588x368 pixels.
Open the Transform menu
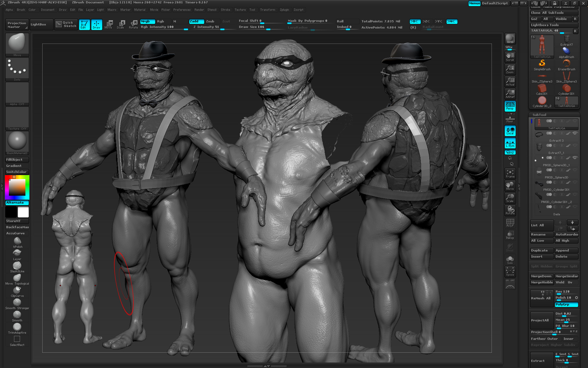[268, 10]
